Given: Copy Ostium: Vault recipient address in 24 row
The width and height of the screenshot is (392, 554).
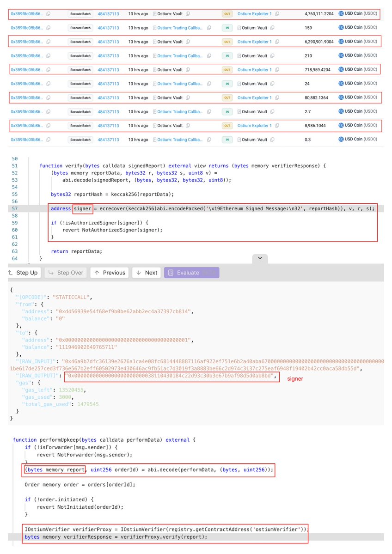Looking at the screenshot, I should click(272, 84).
